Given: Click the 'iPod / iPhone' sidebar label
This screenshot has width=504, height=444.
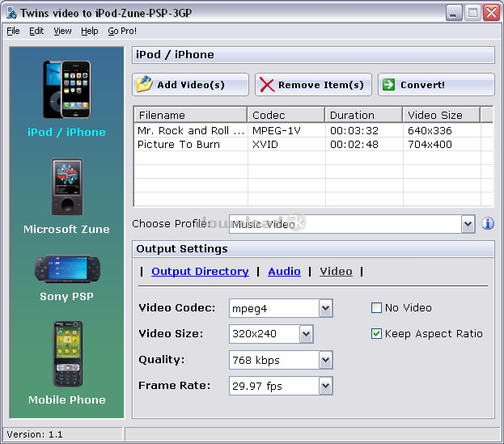Looking at the screenshot, I should pos(66,132).
